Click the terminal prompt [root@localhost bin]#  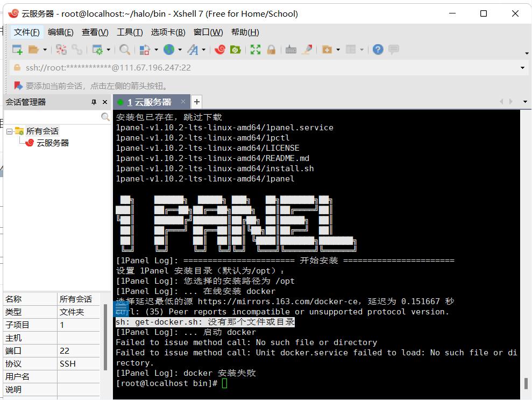[167, 383]
